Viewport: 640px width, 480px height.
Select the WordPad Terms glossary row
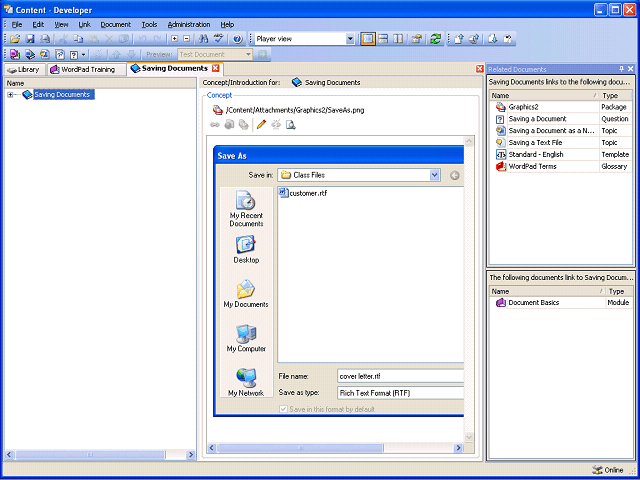(560, 166)
